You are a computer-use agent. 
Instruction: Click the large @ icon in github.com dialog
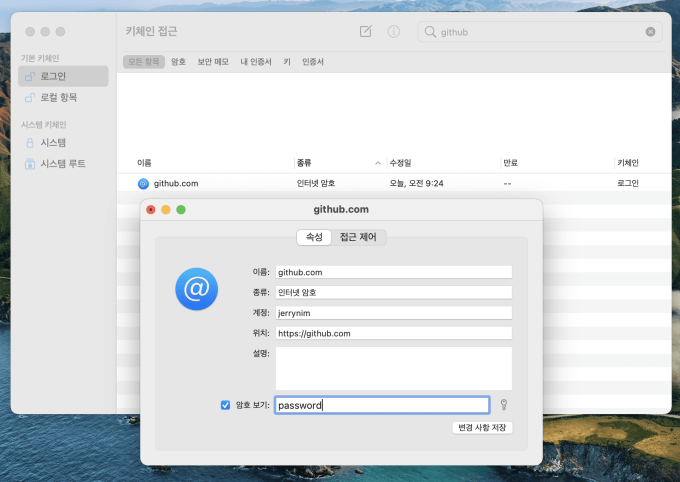196,289
